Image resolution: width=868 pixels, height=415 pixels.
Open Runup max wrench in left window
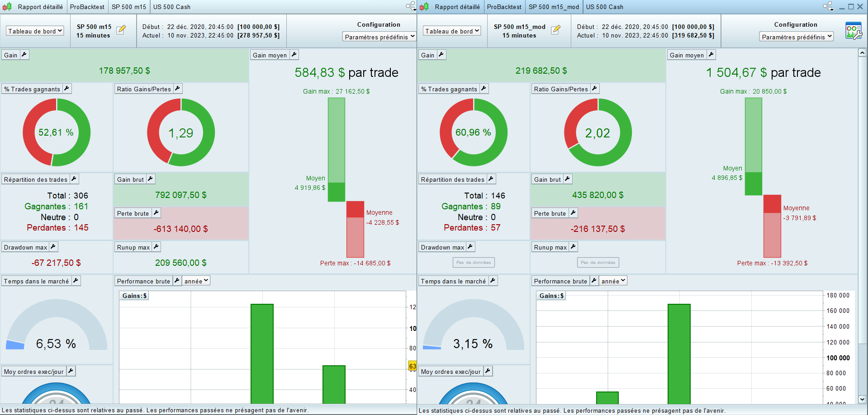pyautogui.click(x=157, y=247)
